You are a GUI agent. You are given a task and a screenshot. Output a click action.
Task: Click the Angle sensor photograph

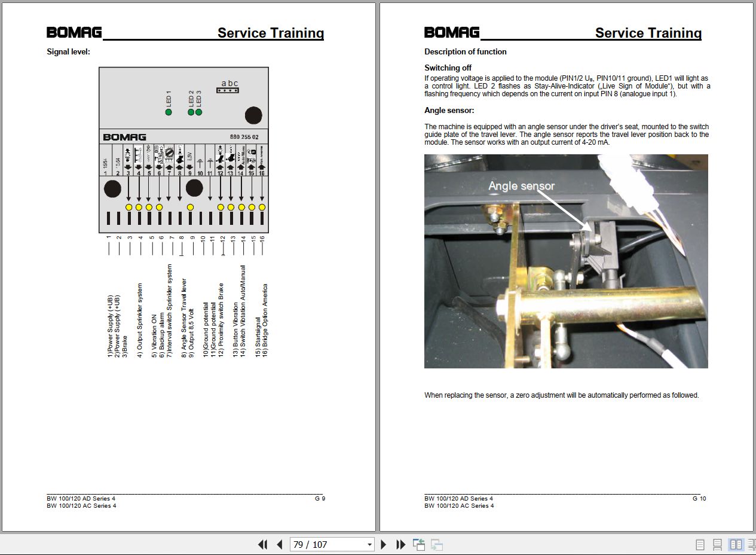tap(565, 262)
